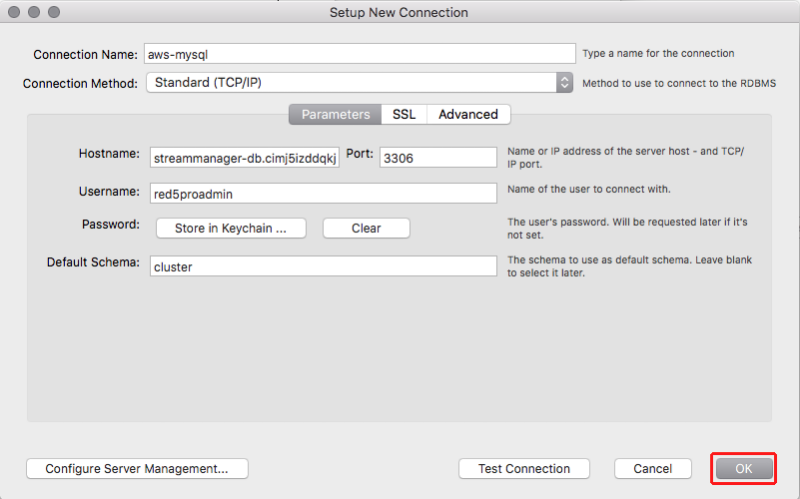Cancel the new connection setup

(653, 468)
